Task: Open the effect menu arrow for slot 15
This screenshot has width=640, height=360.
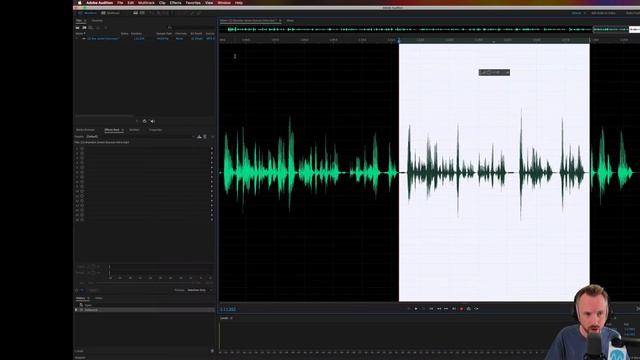Action: [x=212, y=215]
